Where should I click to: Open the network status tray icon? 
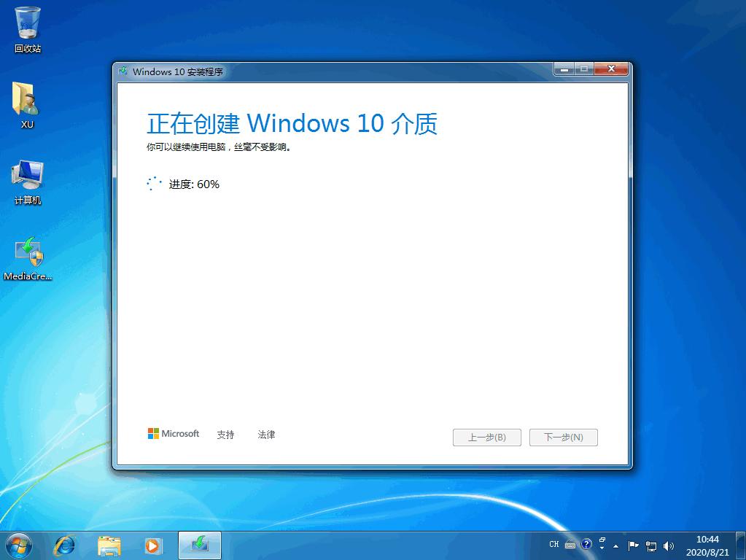pos(651,545)
